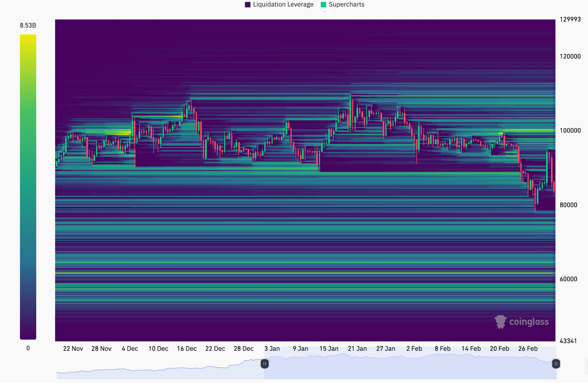Screen dimensions: 588x383
Task: Click the coinglass mascot logo watermark
Action: point(500,322)
